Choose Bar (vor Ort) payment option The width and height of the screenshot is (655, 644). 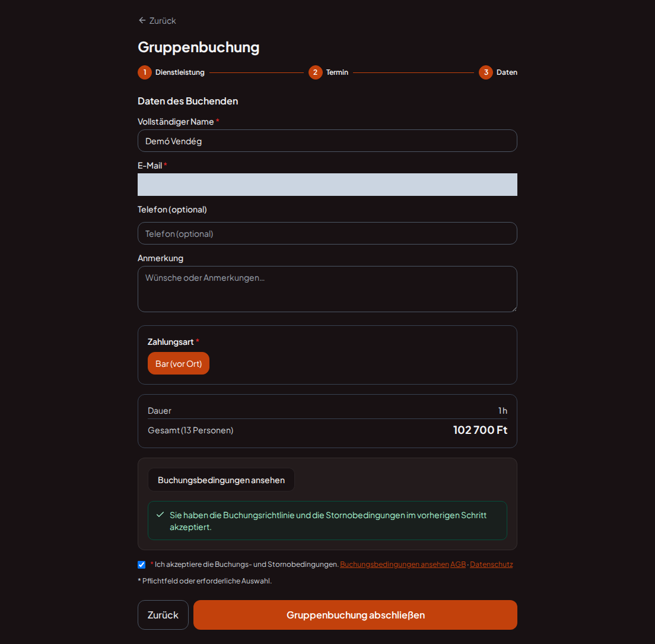pyautogui.click(x=179, y=364)
